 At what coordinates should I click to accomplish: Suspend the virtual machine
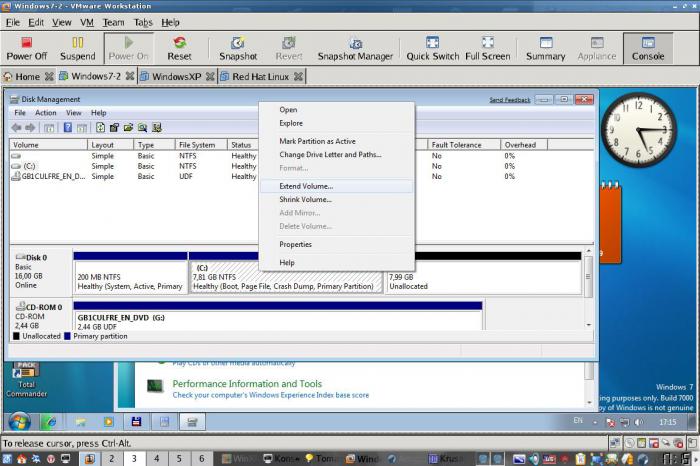78,48
